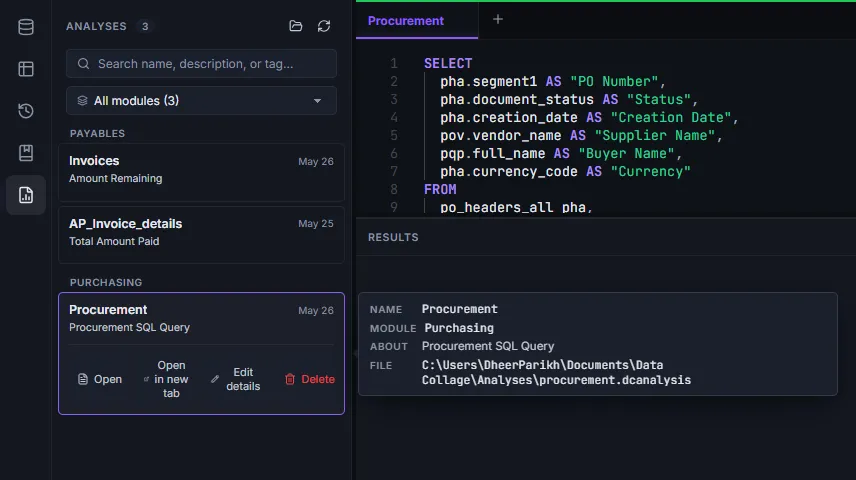Click the document icon next to Open
The width and height of the screenshot is (856, 480).
[82, 379]
